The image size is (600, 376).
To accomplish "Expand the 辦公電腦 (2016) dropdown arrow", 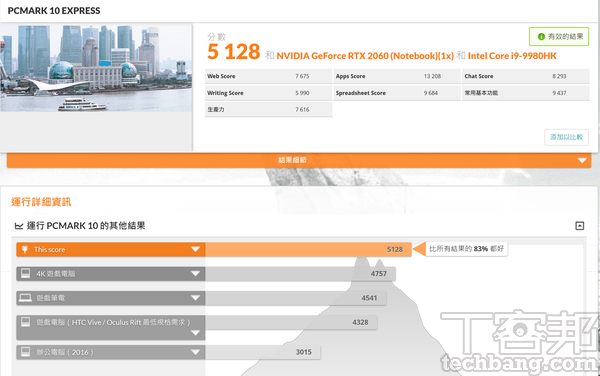I will click(x=195, y=352).
